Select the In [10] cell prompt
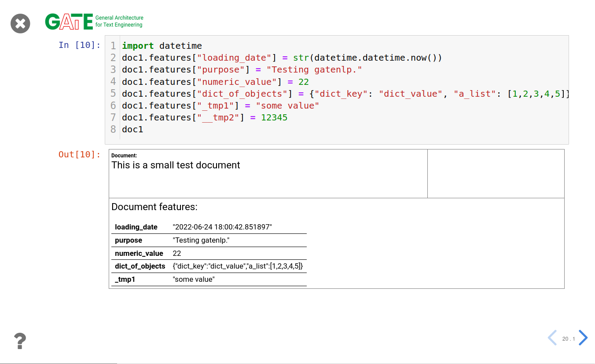Screen dimensions: 595x364 (80, 45)
